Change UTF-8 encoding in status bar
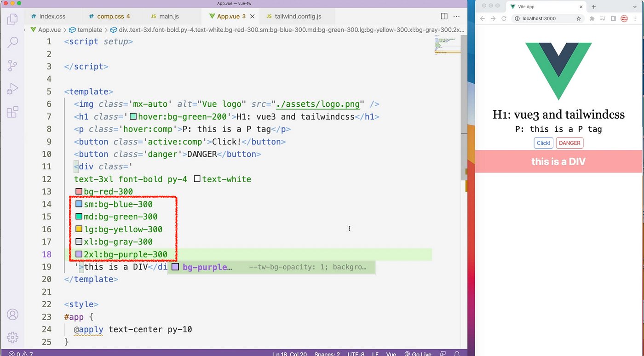The height and width of the screenshot is (356, 644). [x=356, y=354]
